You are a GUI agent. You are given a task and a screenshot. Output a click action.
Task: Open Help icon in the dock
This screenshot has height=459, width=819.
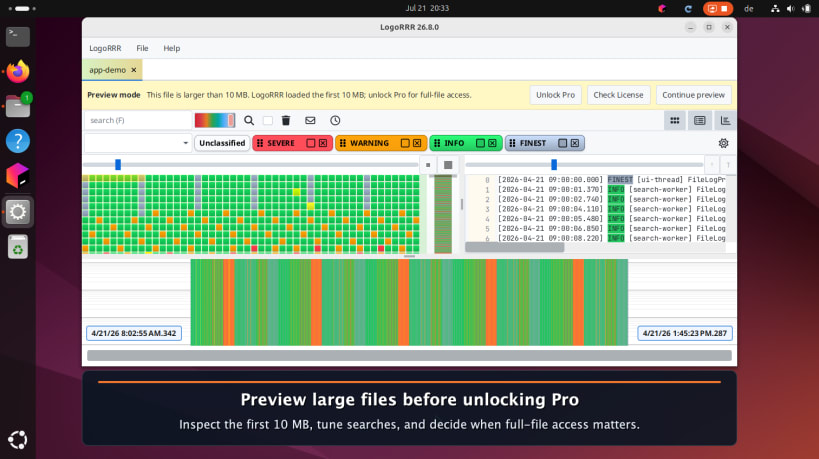coord(18,141)
